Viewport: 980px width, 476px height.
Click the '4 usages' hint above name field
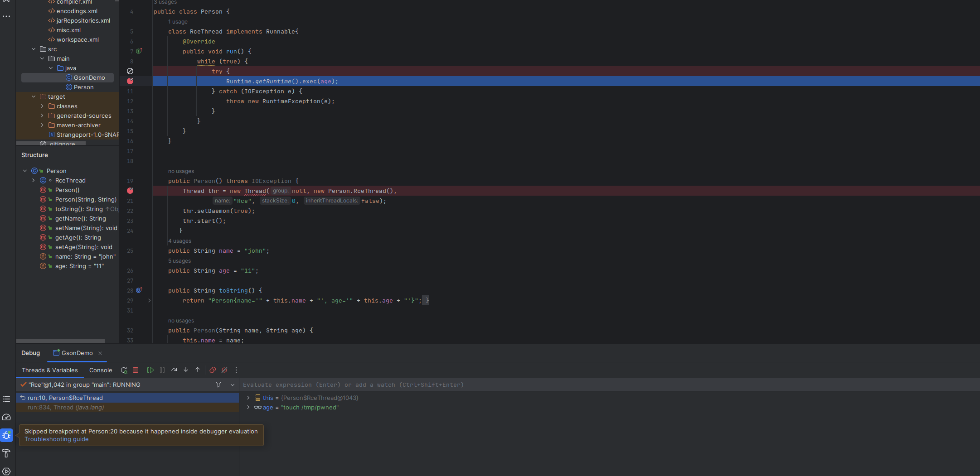pos(180,241)
